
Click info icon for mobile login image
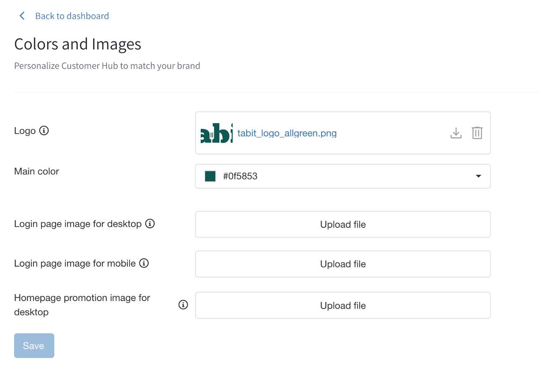pos(144,264)
